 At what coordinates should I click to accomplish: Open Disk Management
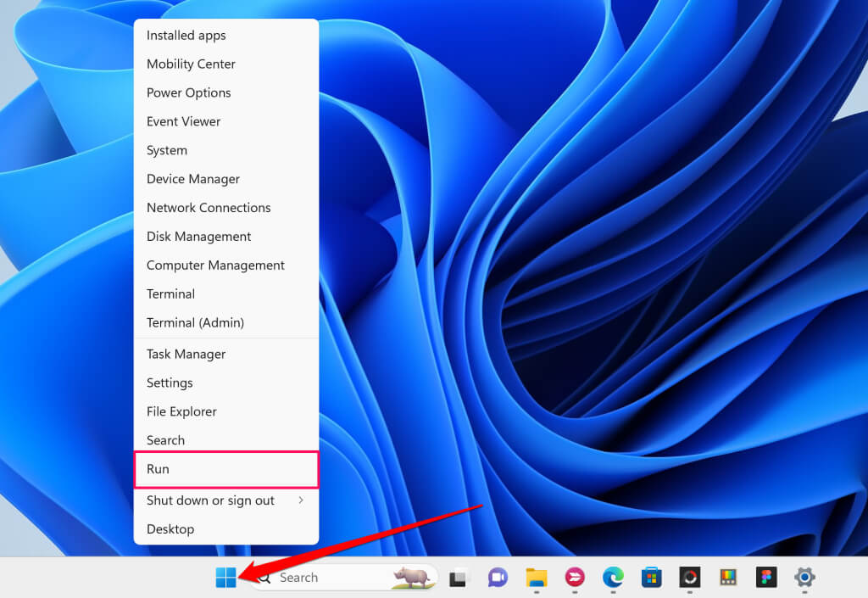point(226,237)
